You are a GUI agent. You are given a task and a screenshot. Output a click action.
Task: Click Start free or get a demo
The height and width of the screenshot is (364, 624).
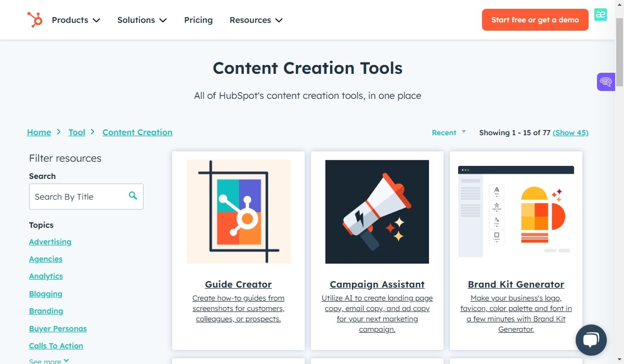pos(535,20)
